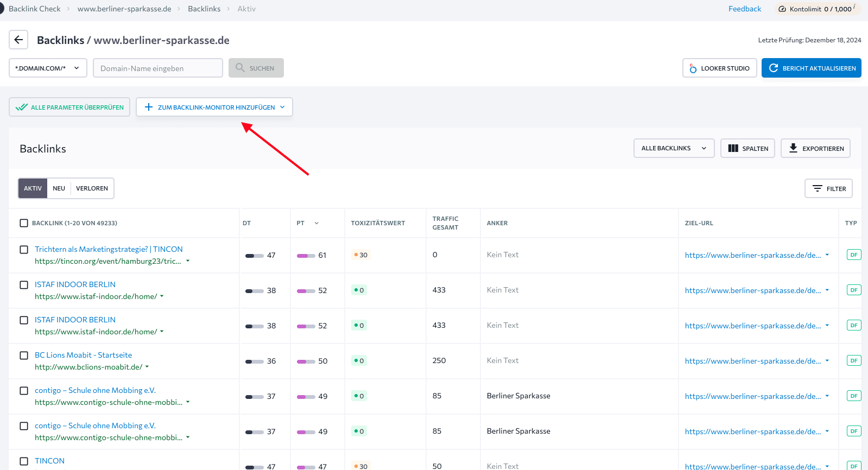Click PT bar showing 61 in Trichtern row

click(306, 256)
